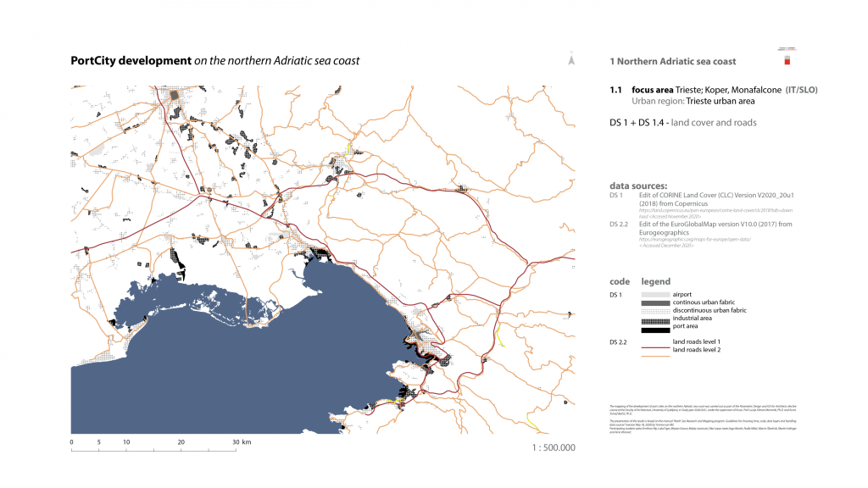The height and width of the screenshot is (488, 868).
Task: Select the discontinuous urban fabric dotted pattern
Action: [x=654, y=310]
